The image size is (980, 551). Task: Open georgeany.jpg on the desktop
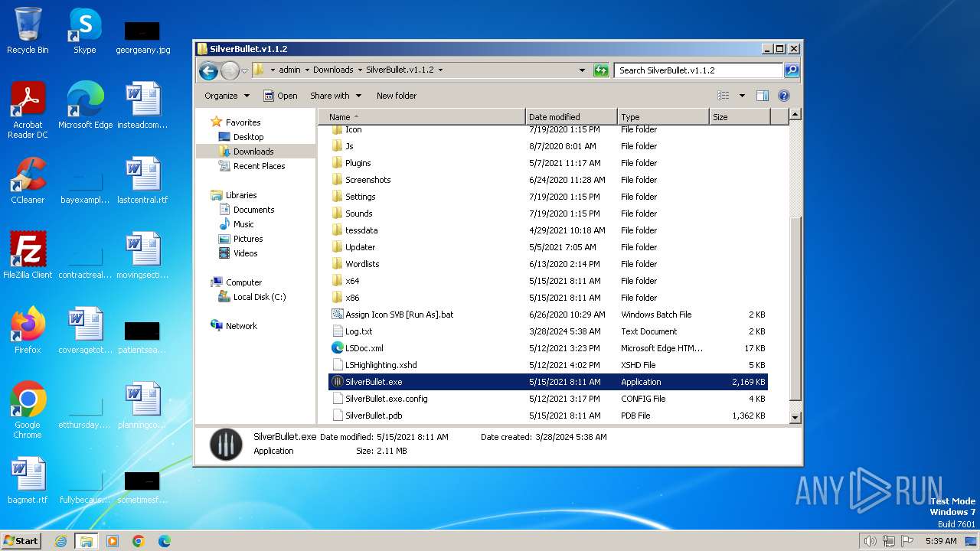click(x=142, y=36)
